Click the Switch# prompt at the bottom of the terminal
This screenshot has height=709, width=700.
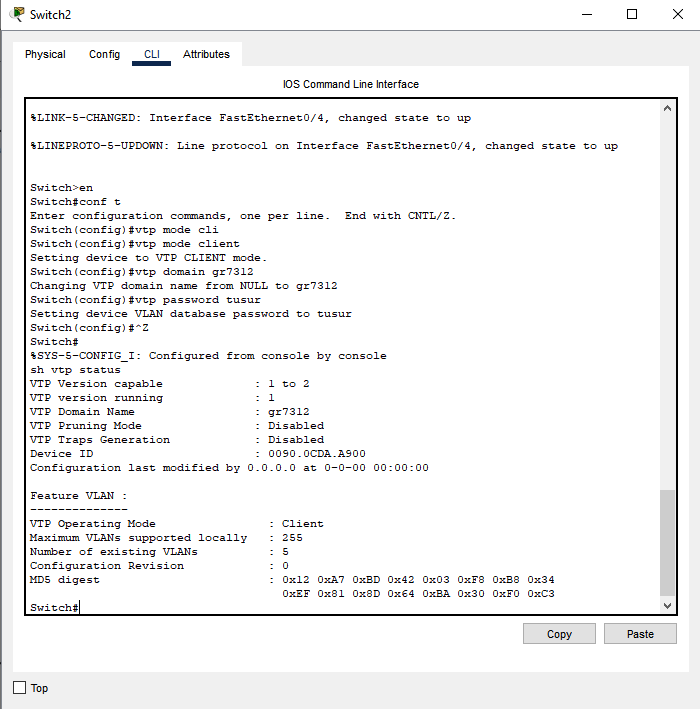pos(54,608)
